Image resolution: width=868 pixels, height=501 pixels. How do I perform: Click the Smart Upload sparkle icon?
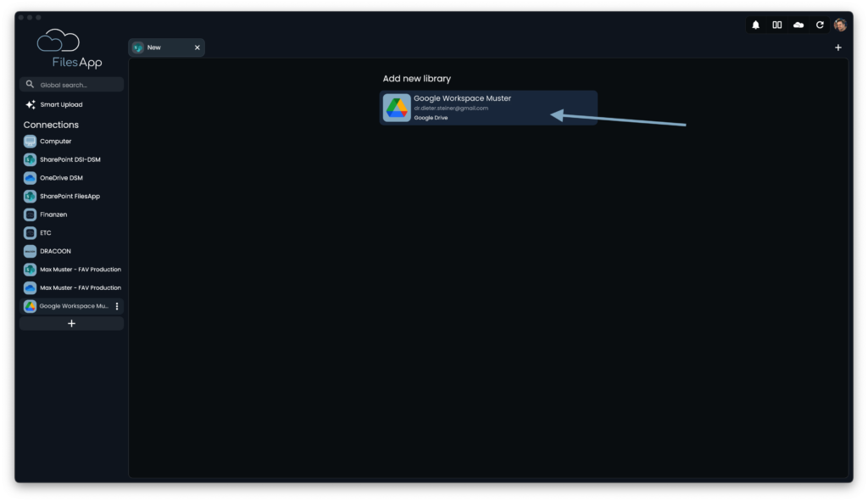point(31,104)
